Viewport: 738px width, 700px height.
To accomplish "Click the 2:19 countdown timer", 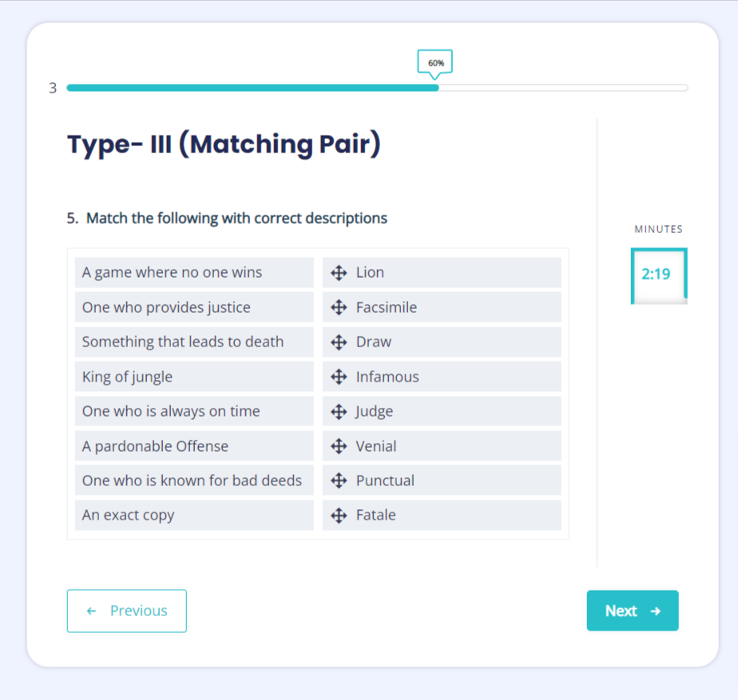I will (x=657, y=275).
